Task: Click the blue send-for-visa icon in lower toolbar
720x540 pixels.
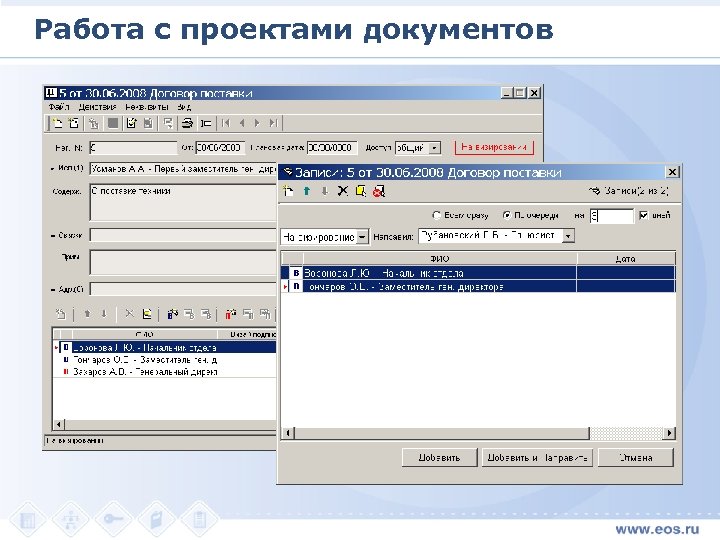Action: (x=173, y=314)
